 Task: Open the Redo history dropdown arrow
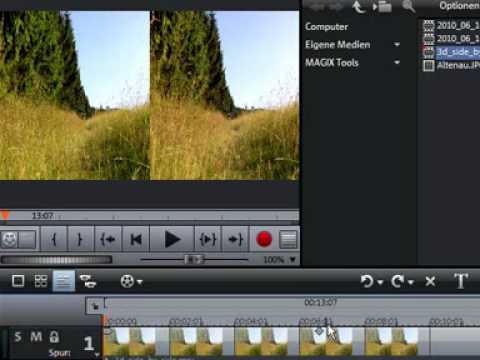click(411, 282)
